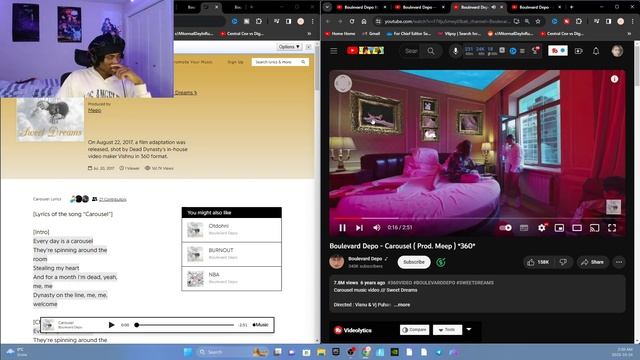Go to YouTube home via logo
This screenshot has width=640, height=360.
(x=365, y=51)
